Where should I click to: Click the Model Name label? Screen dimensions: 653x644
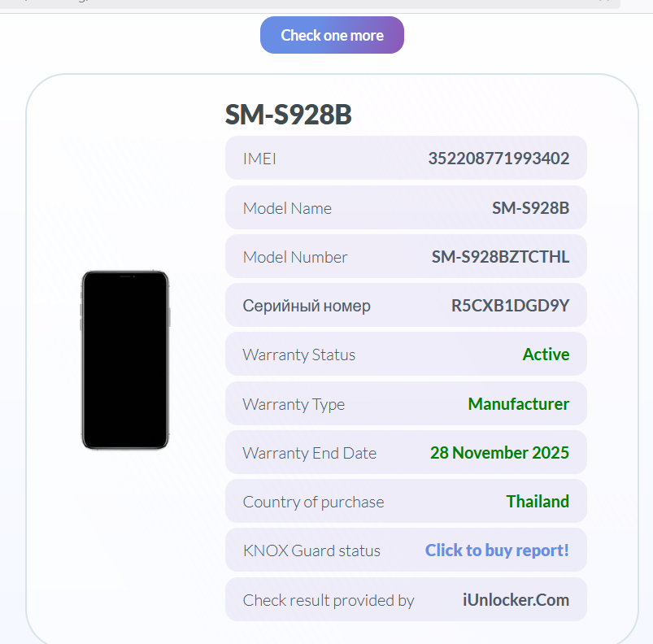point(287,208)
